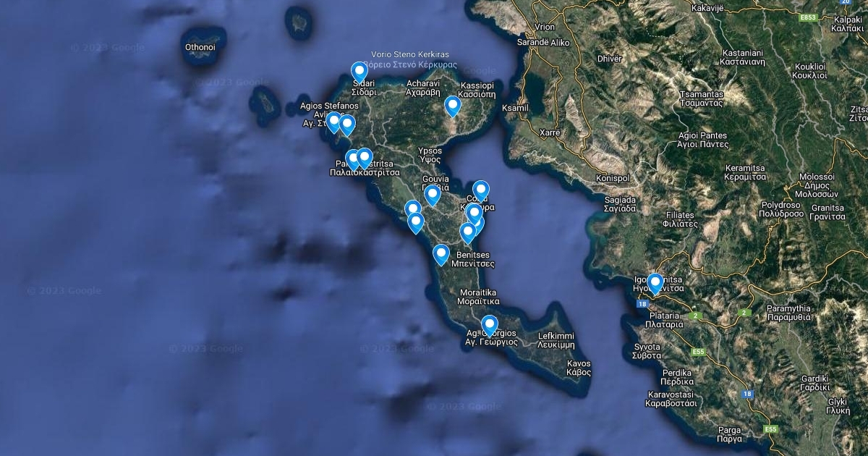Select the right Paleokastritsa pin
868x456 pixels.
click(365, 159)
